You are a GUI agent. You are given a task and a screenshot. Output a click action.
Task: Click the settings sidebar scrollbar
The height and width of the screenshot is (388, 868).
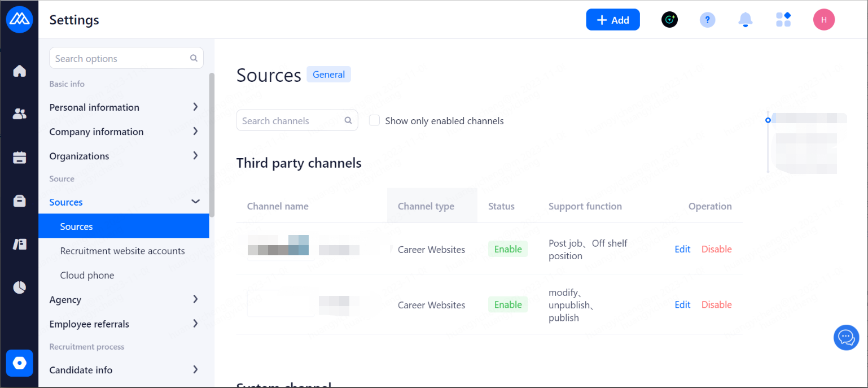tap(212, 144)
